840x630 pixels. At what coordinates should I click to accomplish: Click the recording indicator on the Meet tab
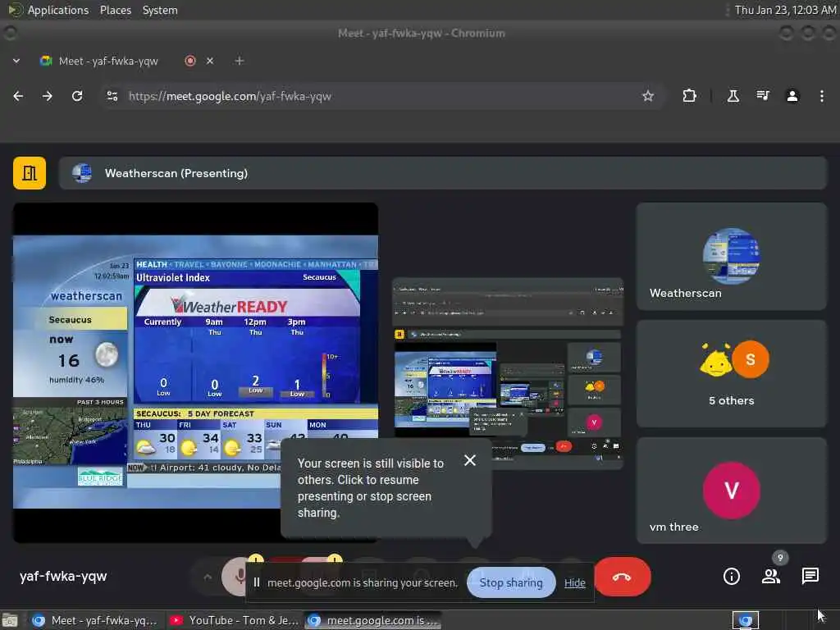click(190, 61)
